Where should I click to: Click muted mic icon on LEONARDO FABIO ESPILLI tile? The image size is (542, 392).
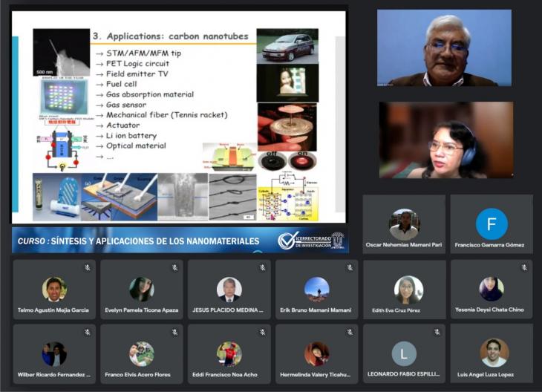click(437, 332)
